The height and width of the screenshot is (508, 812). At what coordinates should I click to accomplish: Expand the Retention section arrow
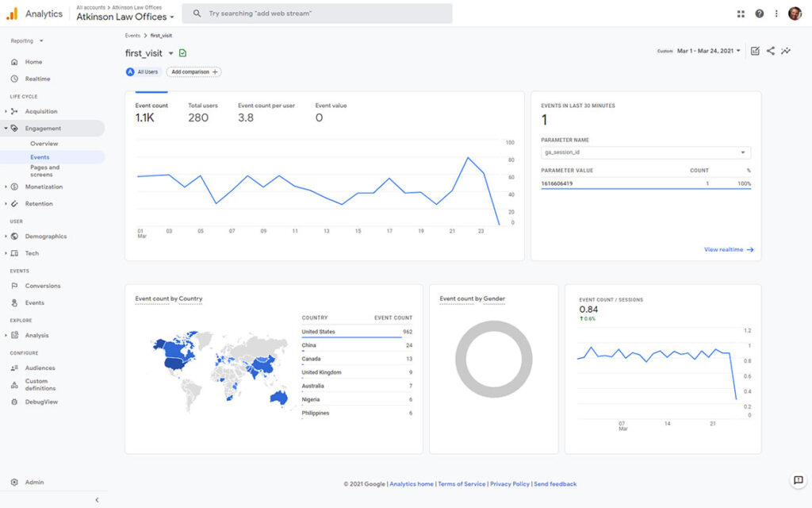pos(6,204)
